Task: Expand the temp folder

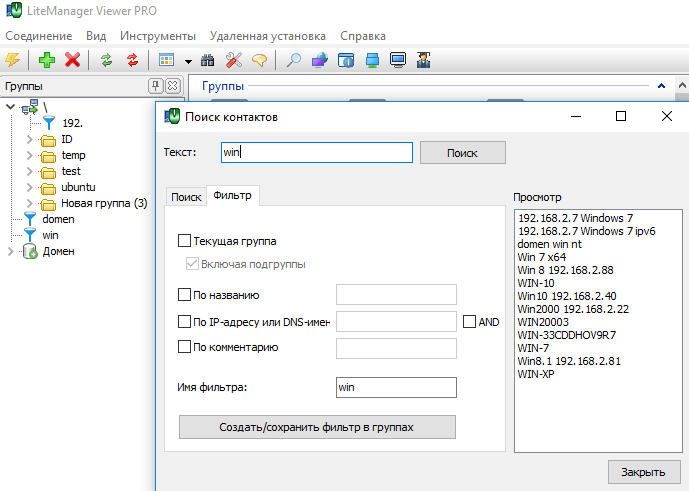Action: (x=29, y=155)
